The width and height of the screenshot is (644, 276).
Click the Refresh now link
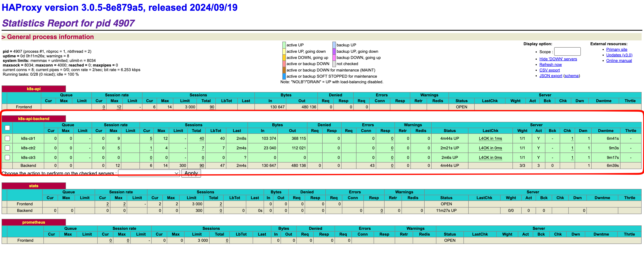click(550, 65)
